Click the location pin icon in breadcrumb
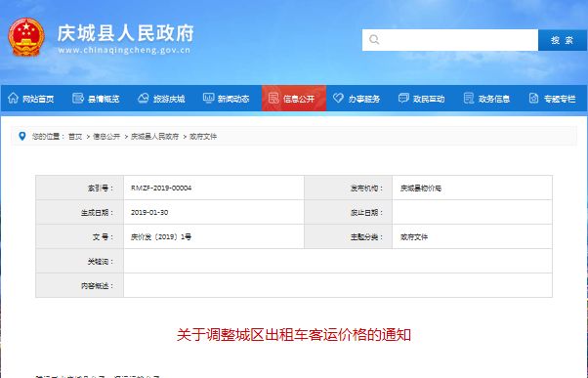Screen dimensions: 588x378 [x=22, y=136]
